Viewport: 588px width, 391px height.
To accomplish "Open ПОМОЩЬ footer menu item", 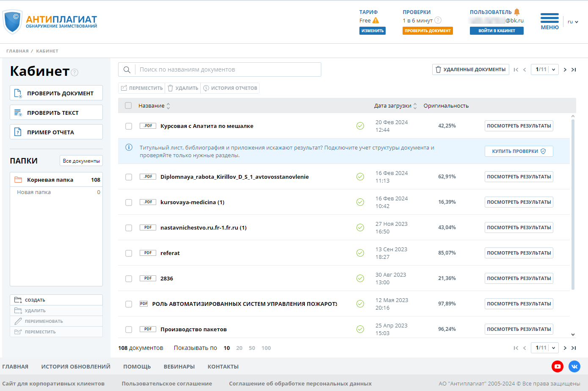I will pos(137,366).
